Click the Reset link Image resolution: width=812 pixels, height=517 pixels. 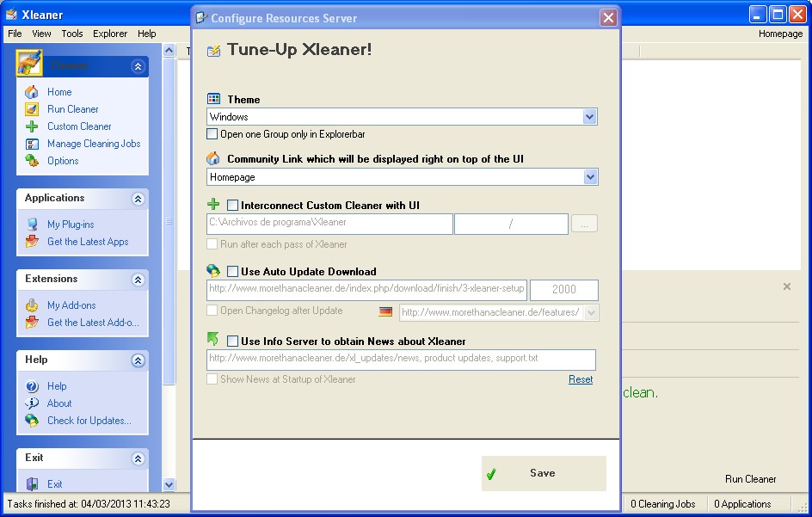581,379
